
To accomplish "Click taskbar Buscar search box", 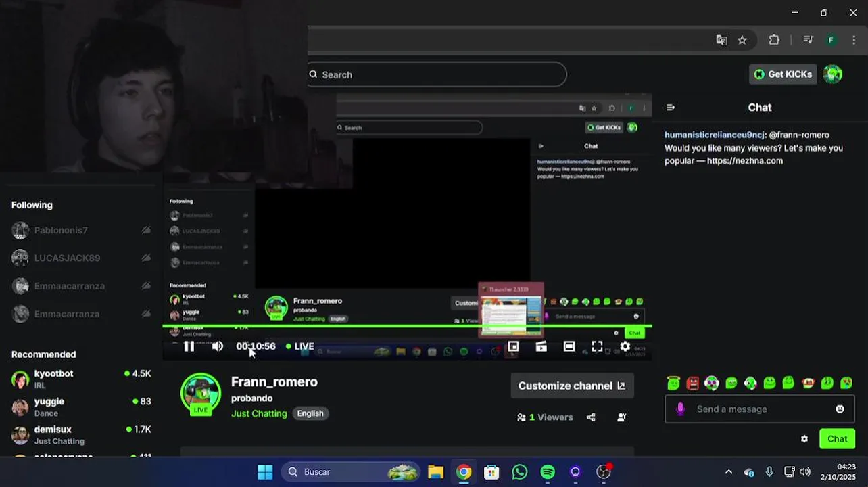I will pyautogui.click(x=352, y=472).
